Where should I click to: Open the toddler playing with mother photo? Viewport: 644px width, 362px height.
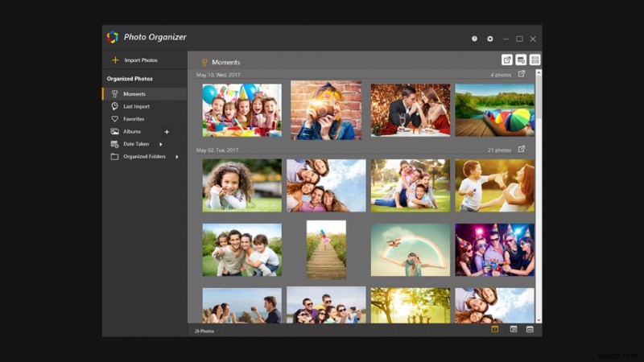pos(494,186)
